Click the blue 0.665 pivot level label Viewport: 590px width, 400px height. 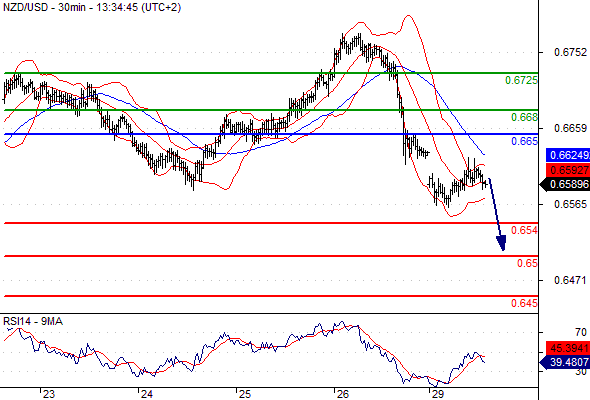[x=524, y=141]
